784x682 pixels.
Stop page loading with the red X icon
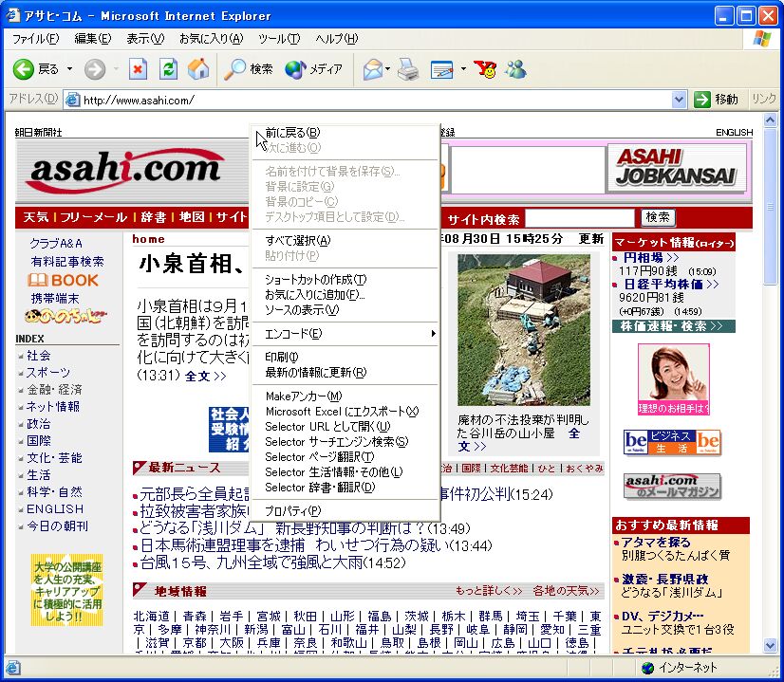tap(138, 69)
